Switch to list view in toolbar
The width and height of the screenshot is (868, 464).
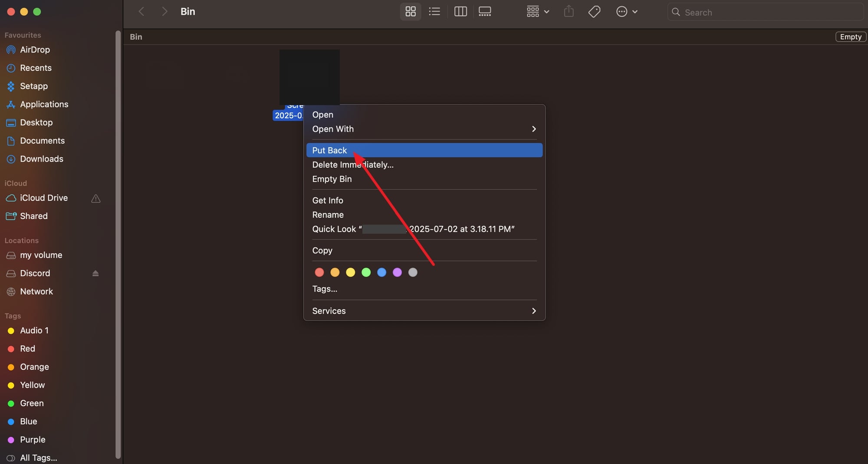[x=434, y=12]
